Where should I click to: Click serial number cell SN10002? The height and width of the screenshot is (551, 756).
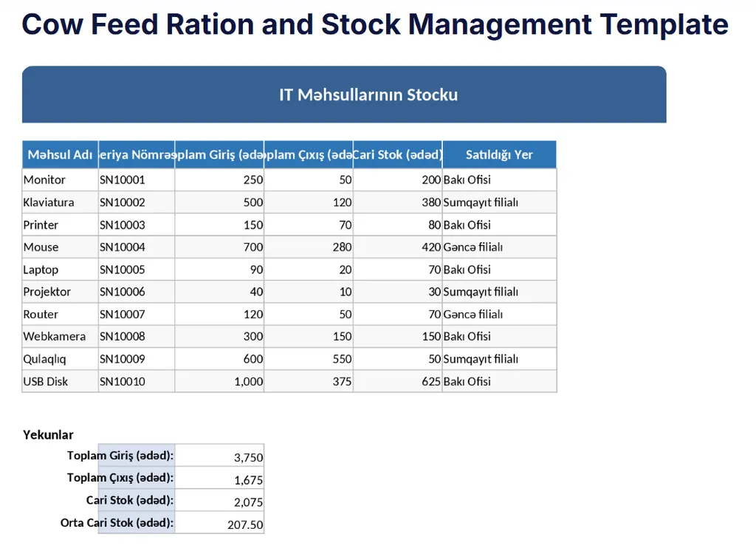[x=136, y=202]
